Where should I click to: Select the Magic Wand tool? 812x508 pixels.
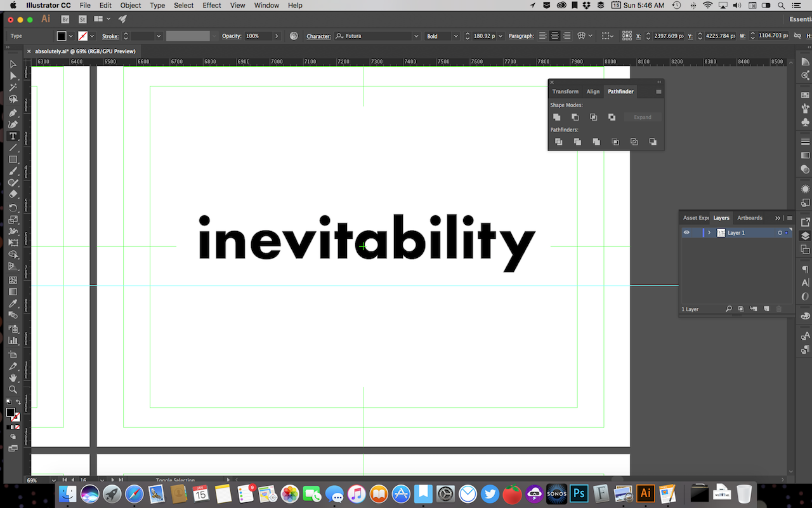tap(13, 88)
